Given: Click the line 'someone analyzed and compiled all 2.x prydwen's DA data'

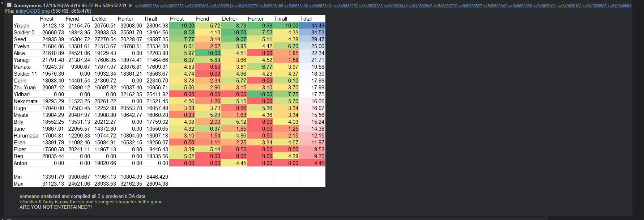Looking at the screenshot, I should (x=82, y=196).
